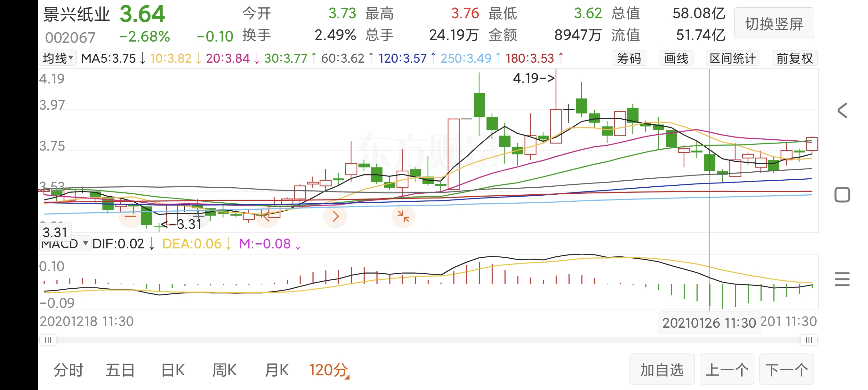Click the stock code 002067
This screenshot has width=868, height=390.
(70, 37)
